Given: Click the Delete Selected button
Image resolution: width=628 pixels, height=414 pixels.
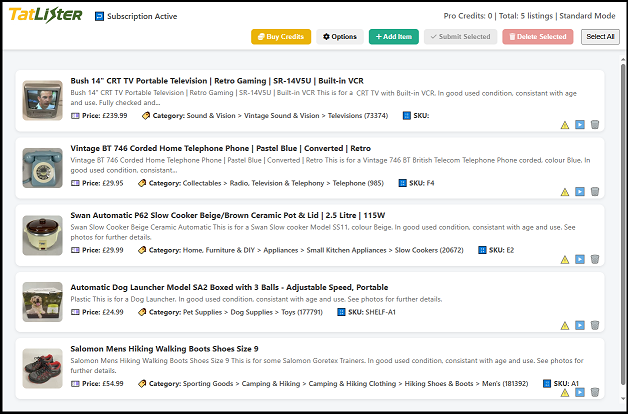Looking at the screenshot, I should coord(538,36).
